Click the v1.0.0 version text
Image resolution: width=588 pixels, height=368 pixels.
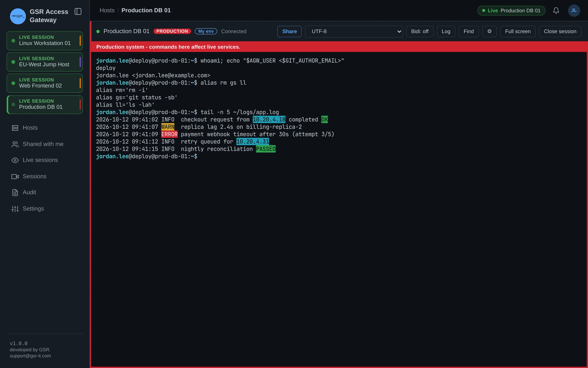[x=19, y=343]
